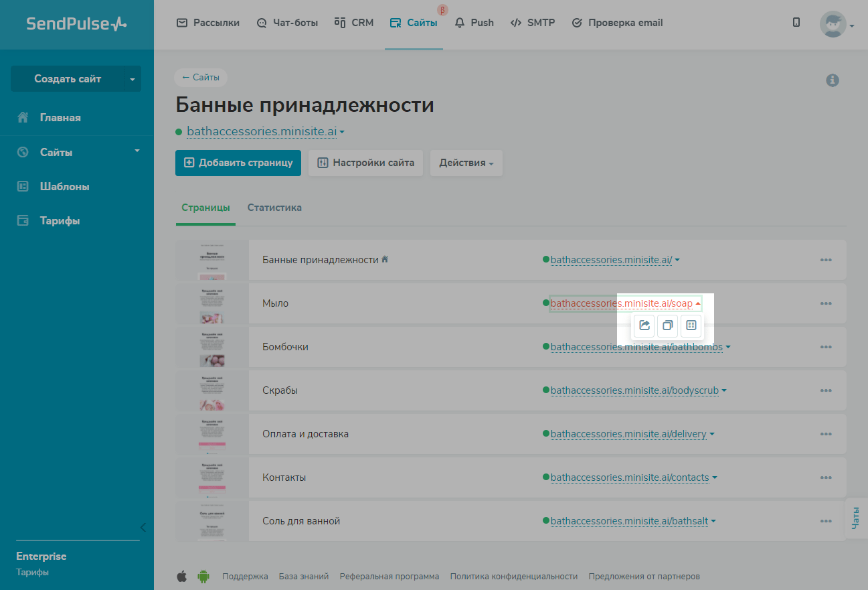
Task: Open Настройки сайта
Action: pyautogui.click(x=365, y=163)
